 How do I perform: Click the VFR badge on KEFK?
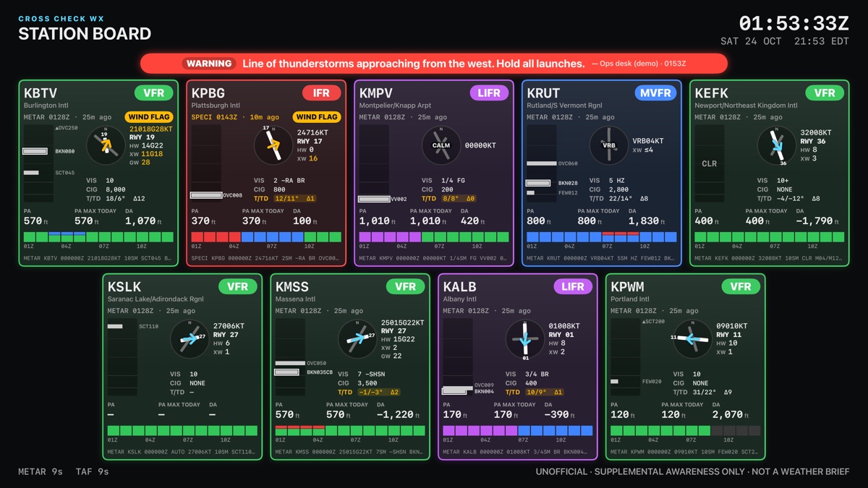[x=825, y=93]
